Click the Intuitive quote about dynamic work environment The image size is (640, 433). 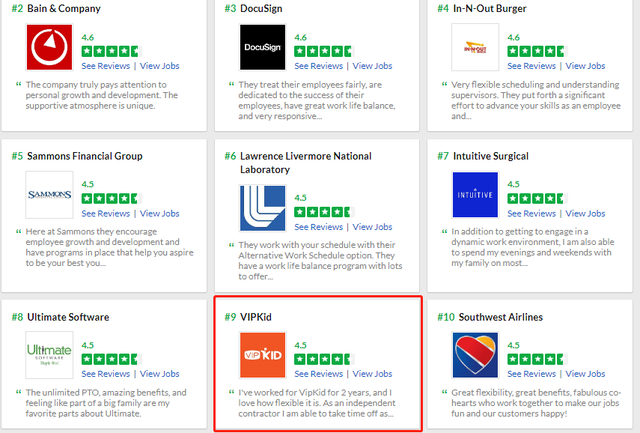(533, 247)
